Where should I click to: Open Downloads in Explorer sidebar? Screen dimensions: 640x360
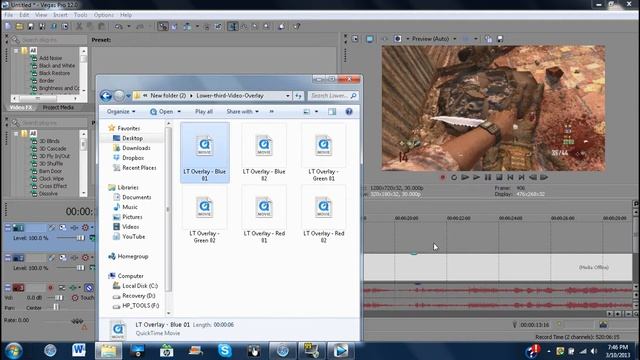136,148
